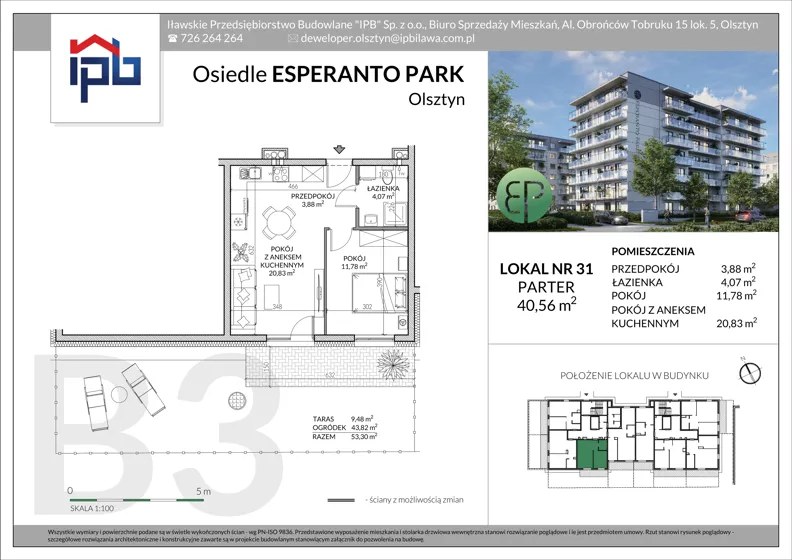Click the scale bar labeled SKALA 1:100
The image size is (792, 560).
[x=136, y=500]
